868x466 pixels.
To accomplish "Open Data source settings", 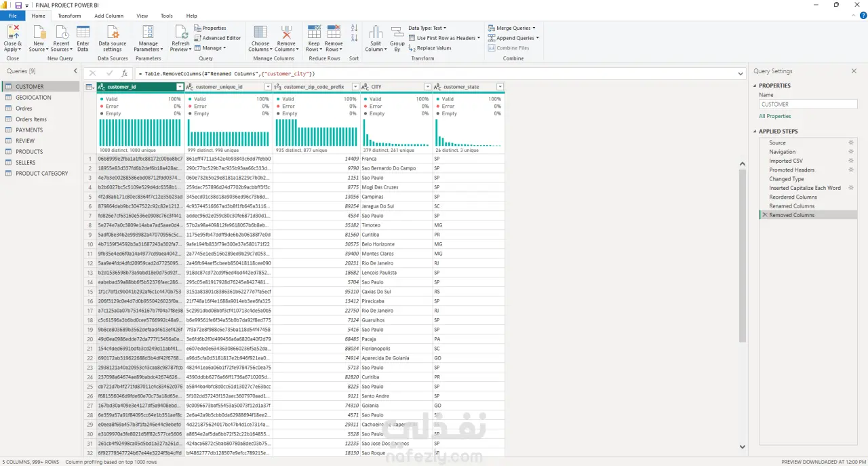I will pos(113,38).
